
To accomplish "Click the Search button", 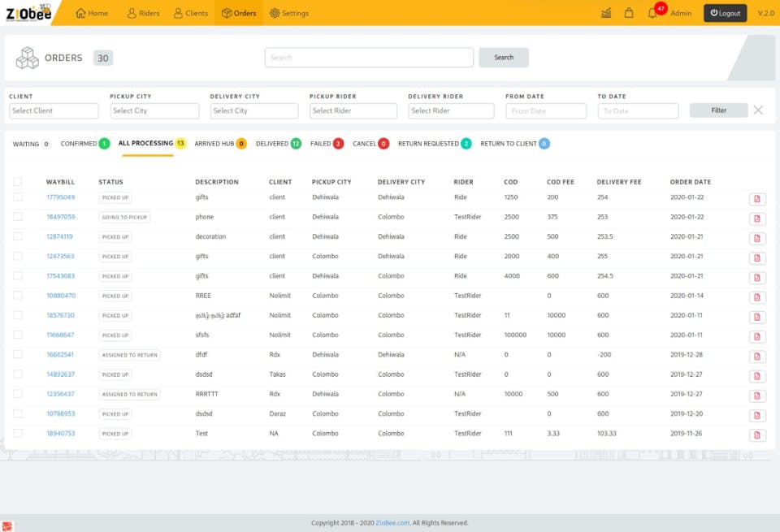I will click(504, 58).
